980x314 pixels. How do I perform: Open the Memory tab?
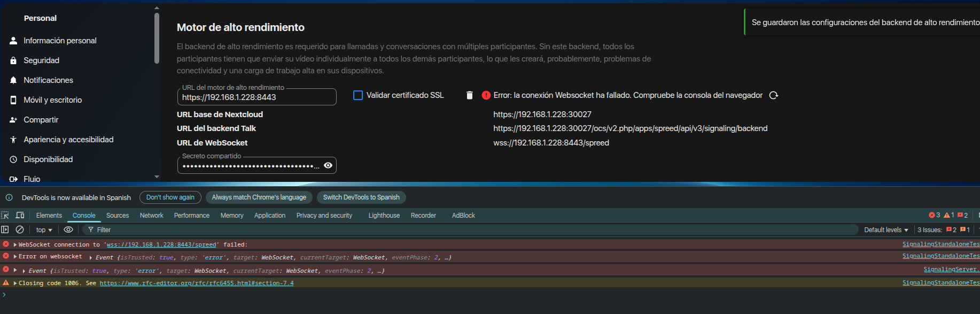pyautogui.click(x=232, y=216)
